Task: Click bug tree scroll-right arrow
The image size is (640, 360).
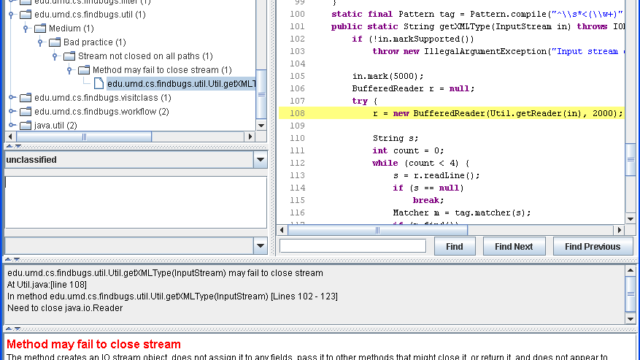Action: tap(250, 137)
